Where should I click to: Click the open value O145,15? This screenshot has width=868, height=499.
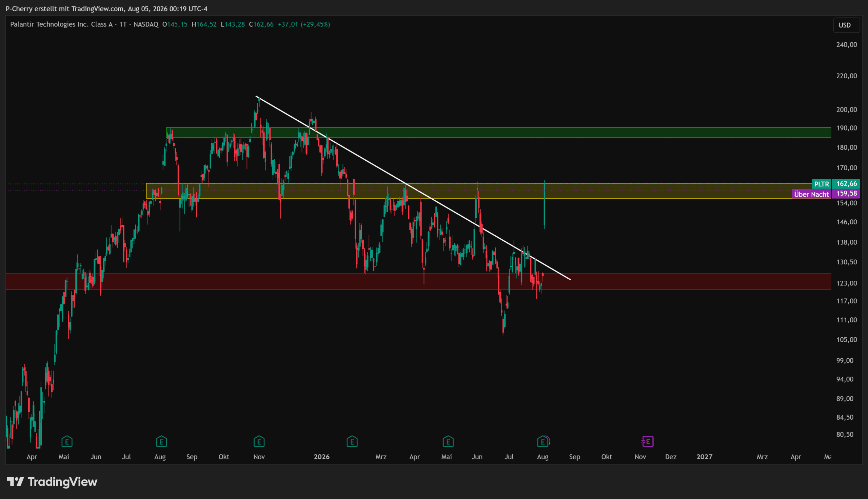pyautogui.click(x=175, y=24)
